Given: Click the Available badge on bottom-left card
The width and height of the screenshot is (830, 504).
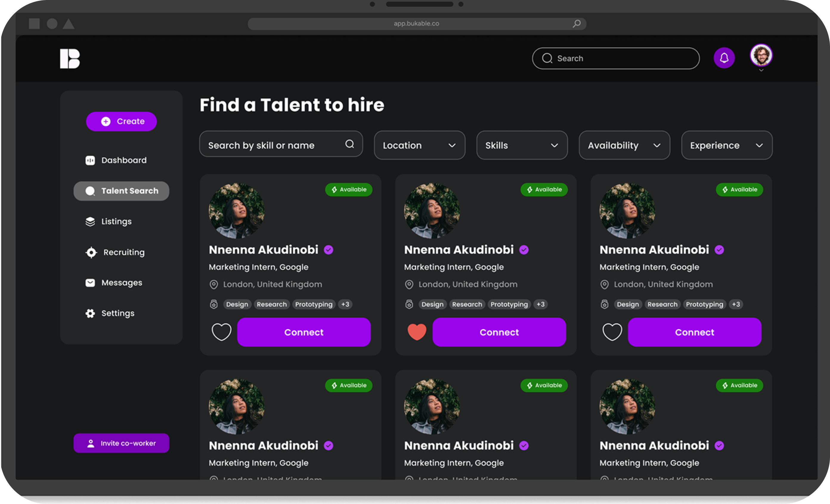Looking at the screenshot, I should (349, 385).
